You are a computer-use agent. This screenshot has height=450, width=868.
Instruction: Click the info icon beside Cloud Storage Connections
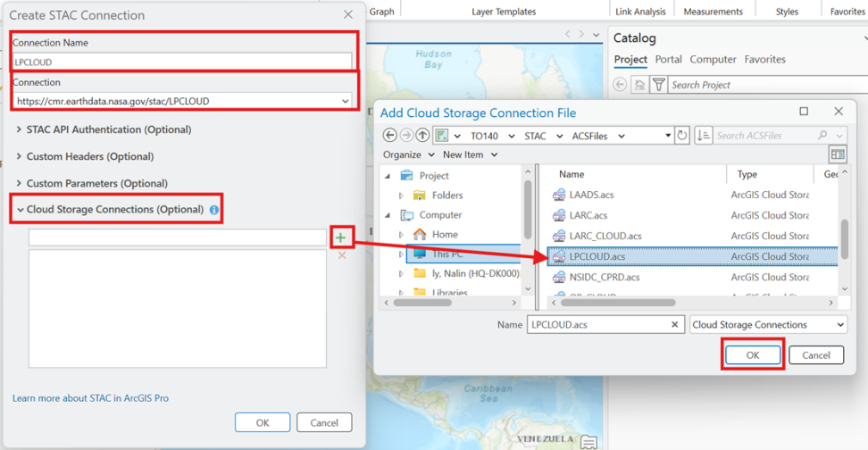[214, 210]
